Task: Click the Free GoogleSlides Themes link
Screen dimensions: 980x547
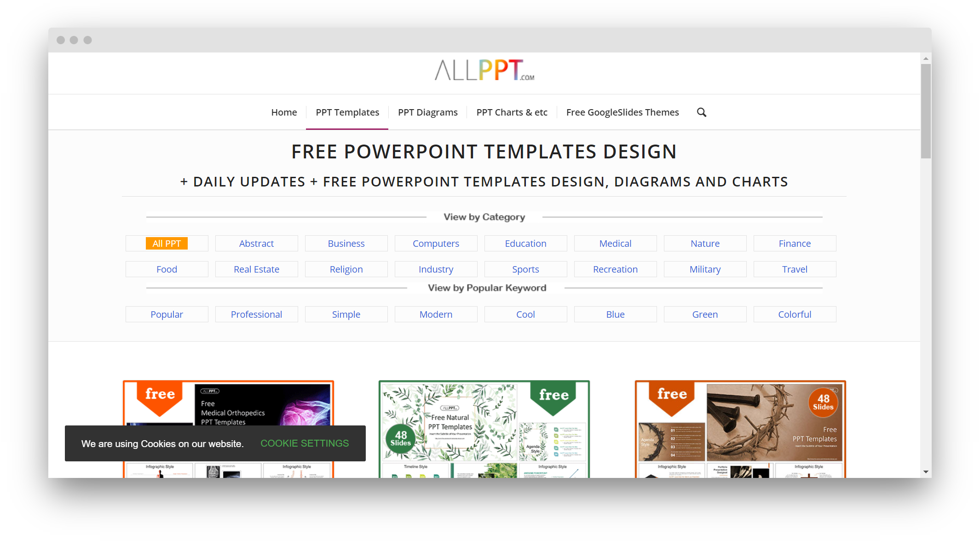Action: click(622, 112)
